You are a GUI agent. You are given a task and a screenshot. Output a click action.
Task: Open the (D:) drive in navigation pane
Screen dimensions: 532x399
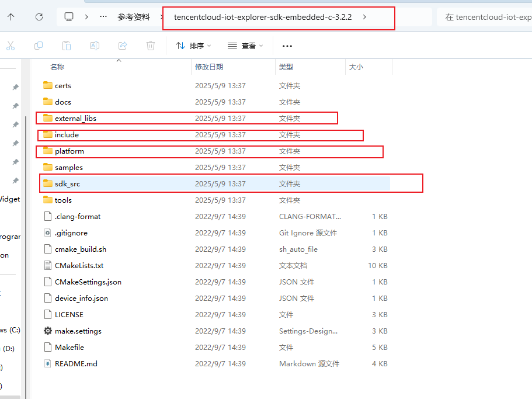pos(9,348)
